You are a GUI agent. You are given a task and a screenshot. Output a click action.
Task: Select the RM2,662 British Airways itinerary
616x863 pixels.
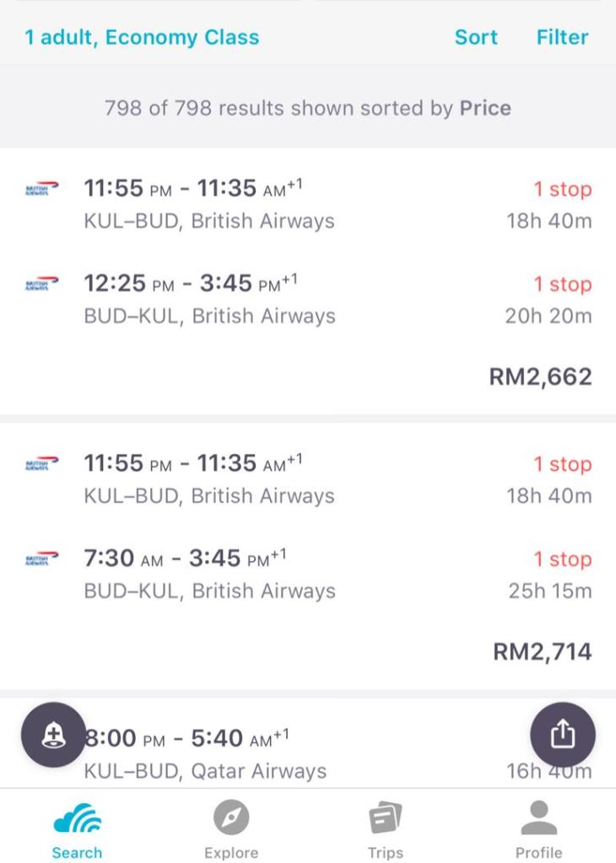click(x=540, y=376)
